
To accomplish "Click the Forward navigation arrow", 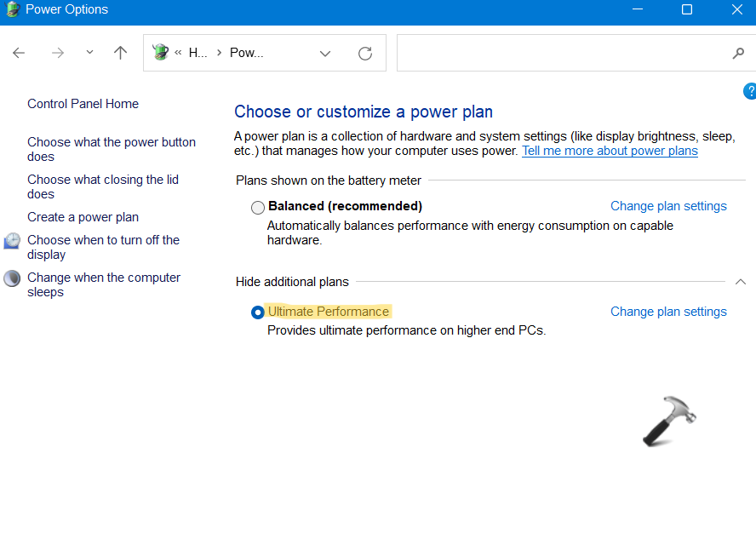I will pyautogui.click(x=58, y=53).
